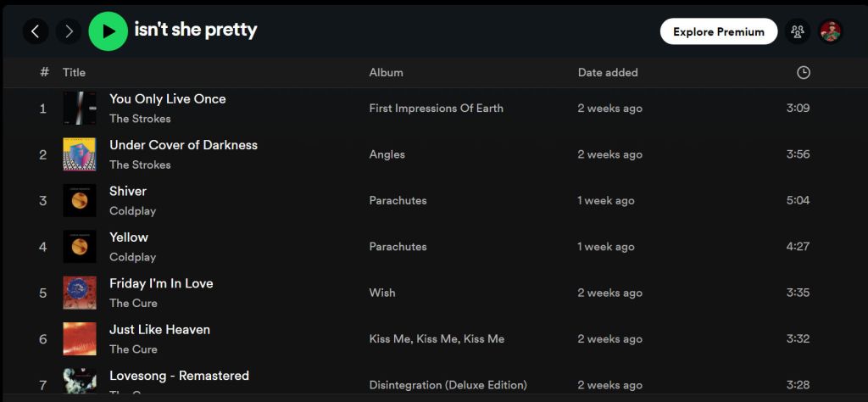Click the back navigation arrow
This screenshot has height=402, width=868.
[35, 31]
